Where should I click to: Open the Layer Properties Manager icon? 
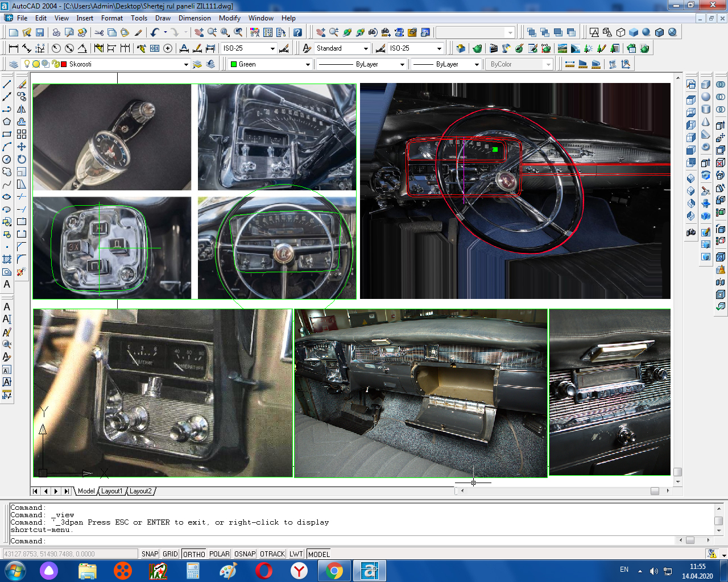(14, 64)
